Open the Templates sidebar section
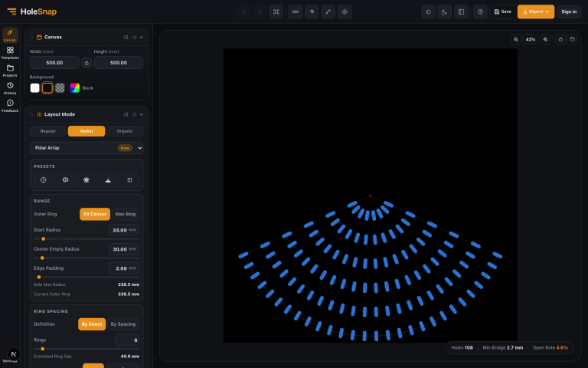This screenshot has width=588, height=368. tap(10, 53)
